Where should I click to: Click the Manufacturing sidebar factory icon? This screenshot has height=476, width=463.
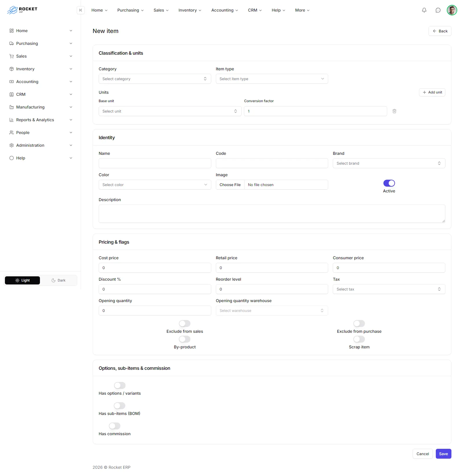pos(12,107)
